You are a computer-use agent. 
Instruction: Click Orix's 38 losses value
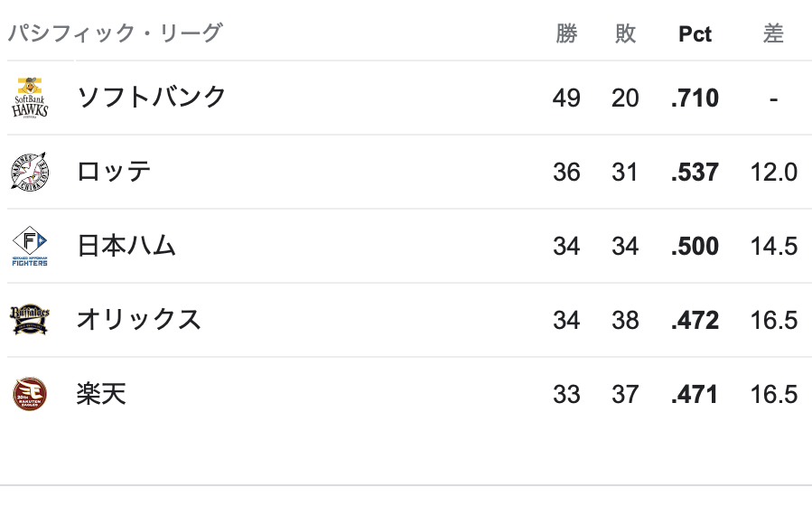tap(625, 320)
